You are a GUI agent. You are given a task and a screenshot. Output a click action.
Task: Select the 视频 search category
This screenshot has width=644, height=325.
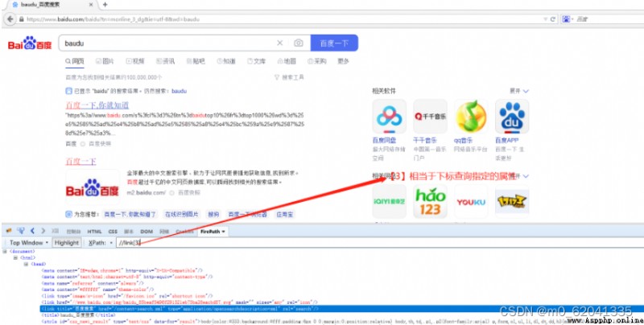pyautogui.click(x=135, y=61)
